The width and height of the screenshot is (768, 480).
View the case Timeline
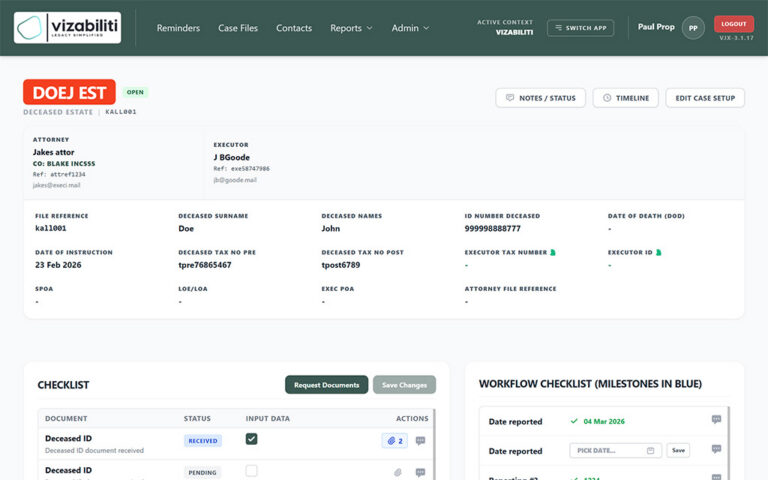coord(625,98)
